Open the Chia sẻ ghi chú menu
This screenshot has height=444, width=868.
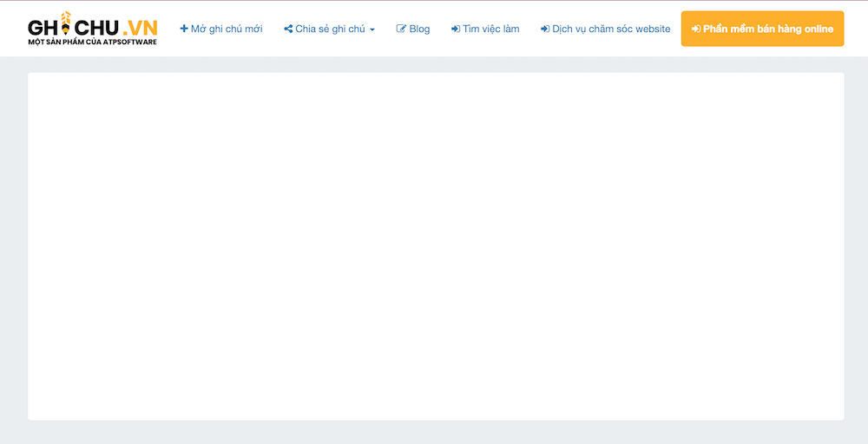point(329,29)
